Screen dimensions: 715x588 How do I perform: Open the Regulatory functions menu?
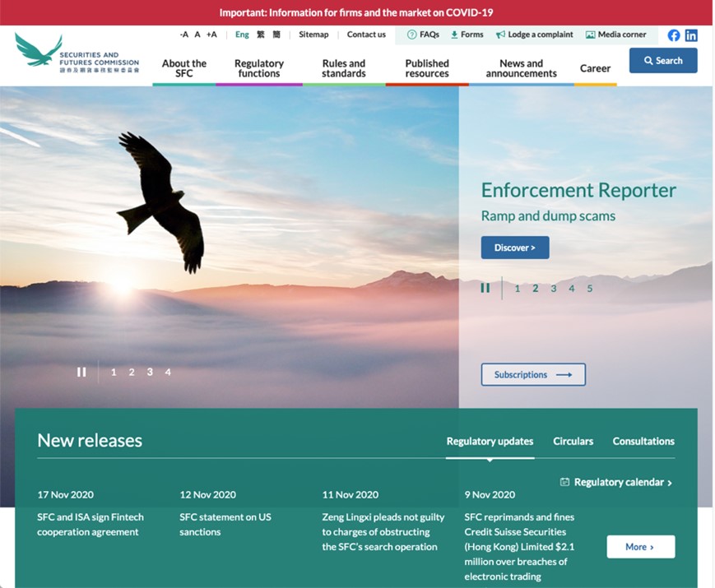[259, 68]
